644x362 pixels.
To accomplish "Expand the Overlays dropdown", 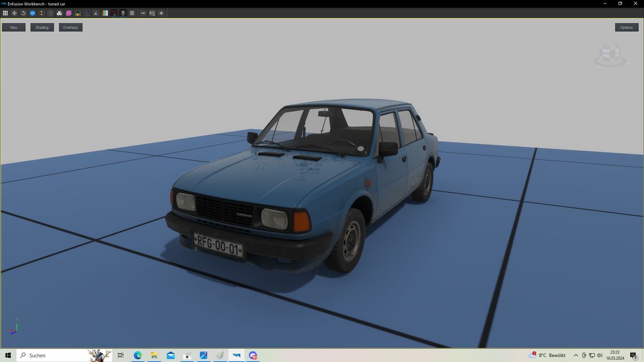I will tap(70, 27).
